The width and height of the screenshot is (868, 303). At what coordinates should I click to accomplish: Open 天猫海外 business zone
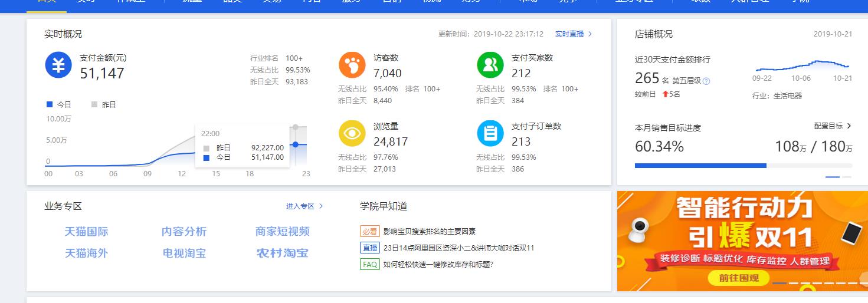point(87,253)
